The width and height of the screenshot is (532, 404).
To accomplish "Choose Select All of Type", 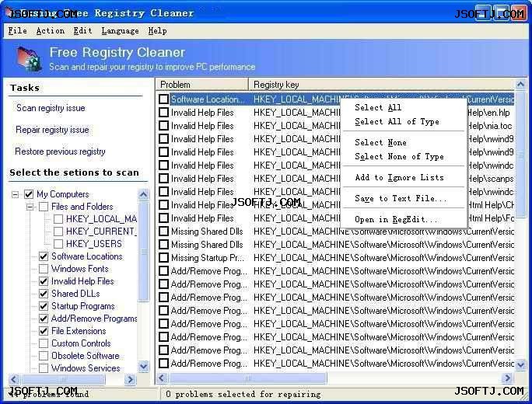I will point(397,121).
